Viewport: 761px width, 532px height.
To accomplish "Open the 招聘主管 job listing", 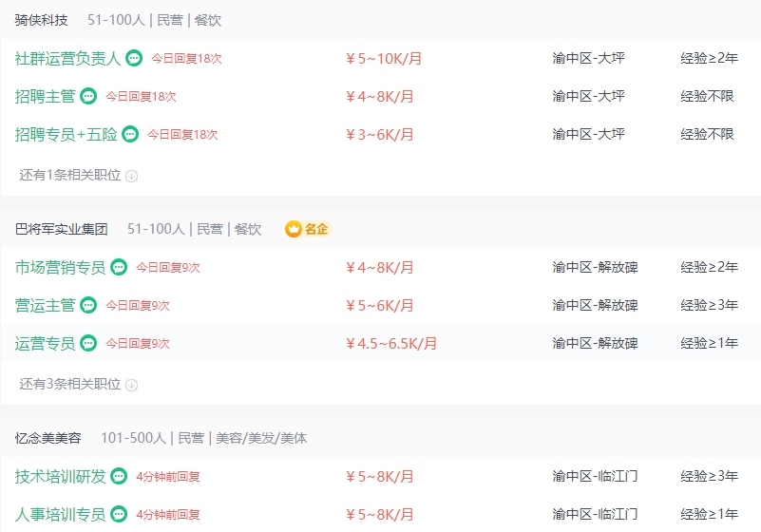I will (45, 96).
